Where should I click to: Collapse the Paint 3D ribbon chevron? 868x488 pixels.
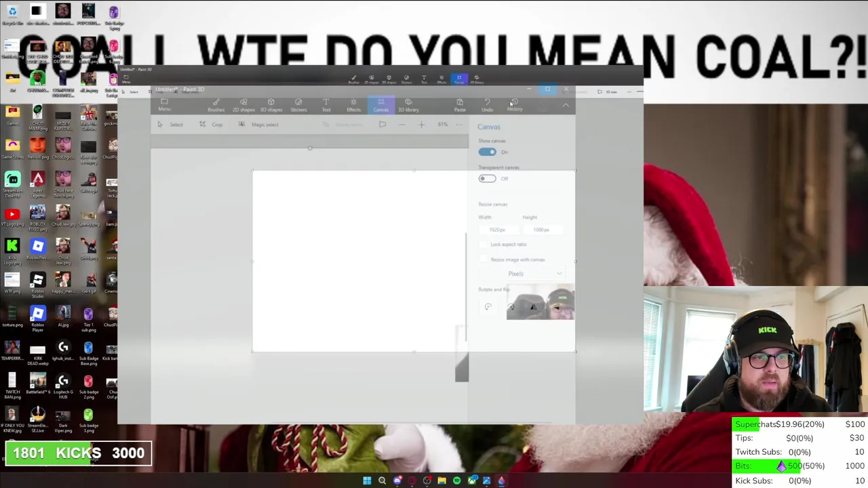click(566, 106)
